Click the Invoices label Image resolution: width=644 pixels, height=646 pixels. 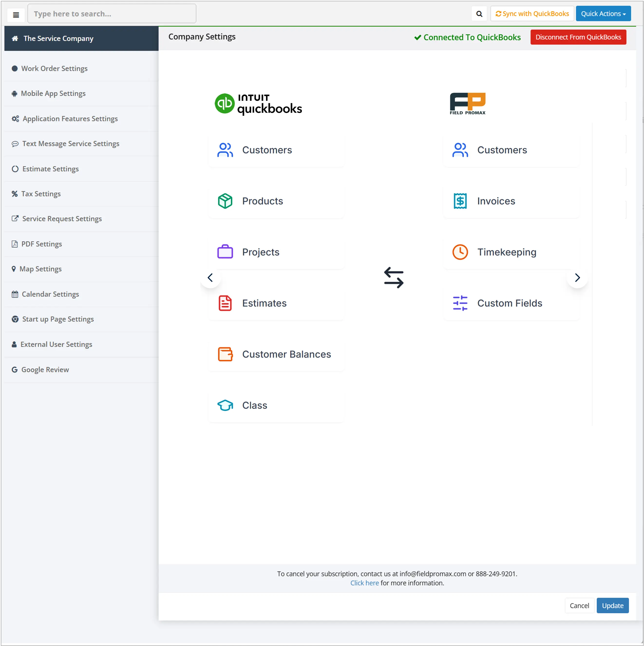496,201
